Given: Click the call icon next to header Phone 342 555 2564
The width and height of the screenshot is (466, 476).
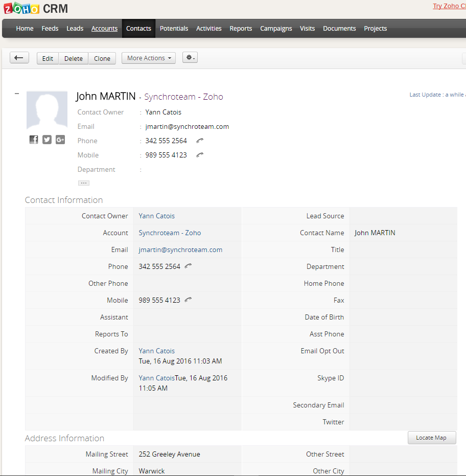Looking at the screenshot, I should pos(200,141).
